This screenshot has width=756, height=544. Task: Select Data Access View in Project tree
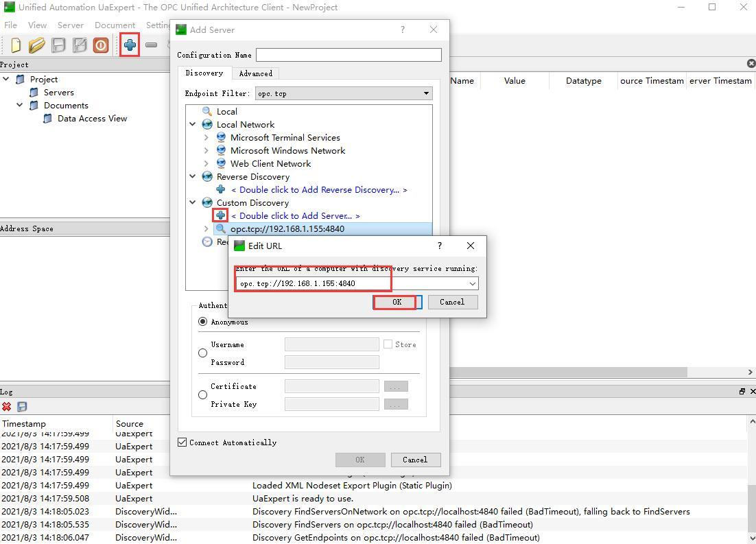click(92, 118)
